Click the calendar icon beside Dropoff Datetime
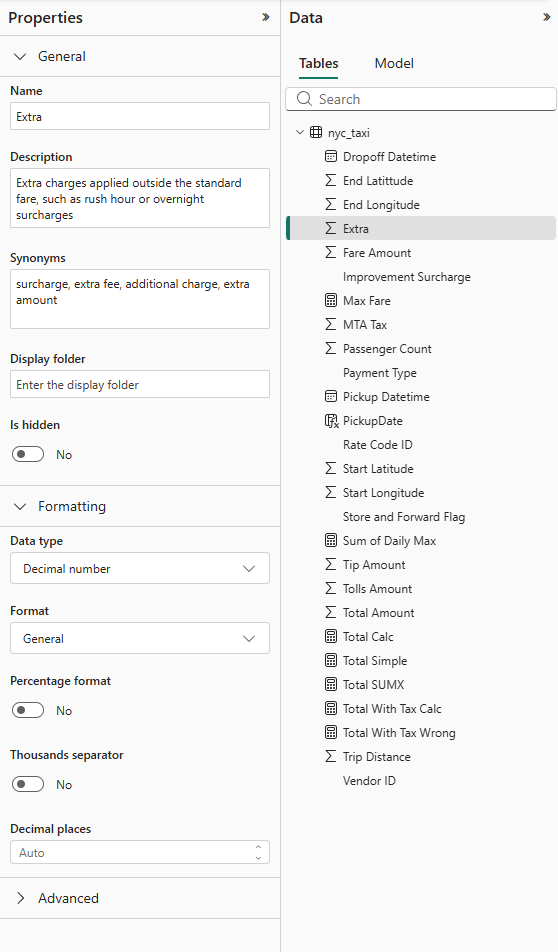Screen dimensions: 558x952 [x=330, y=157]
